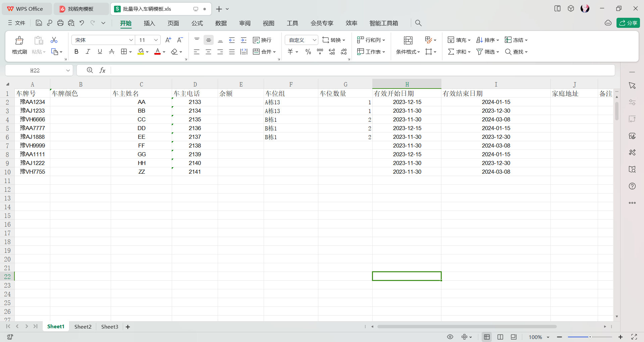
Task: Toggle Italic formatting
Action: [88, 52]
